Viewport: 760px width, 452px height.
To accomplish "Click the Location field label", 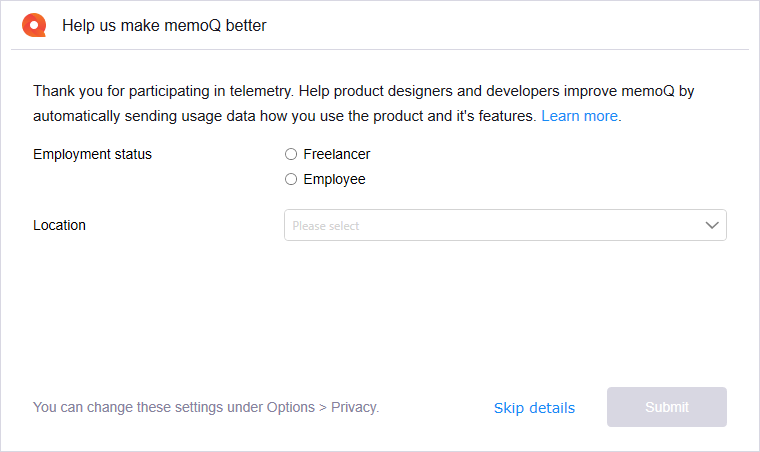I will (x=59, y=225).
